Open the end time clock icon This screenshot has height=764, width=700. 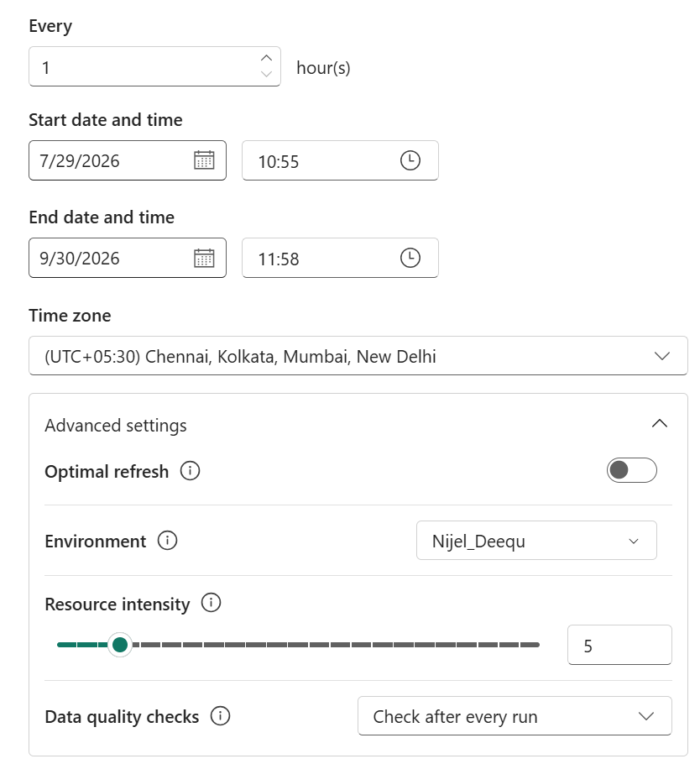point(410,258)
